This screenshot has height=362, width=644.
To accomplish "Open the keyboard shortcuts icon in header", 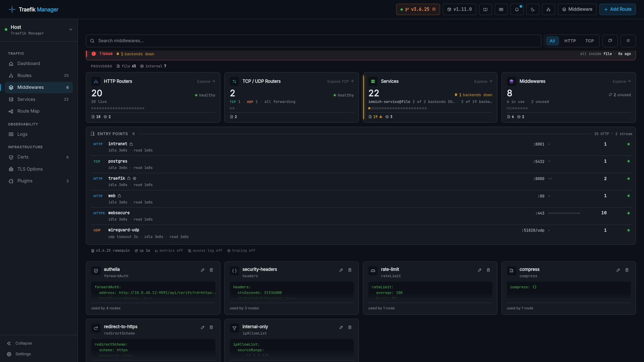I will tap(501, 9).
